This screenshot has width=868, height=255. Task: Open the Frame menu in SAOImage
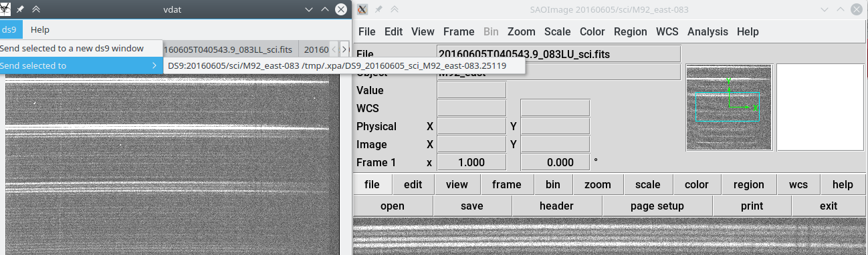tap(459, 31)
